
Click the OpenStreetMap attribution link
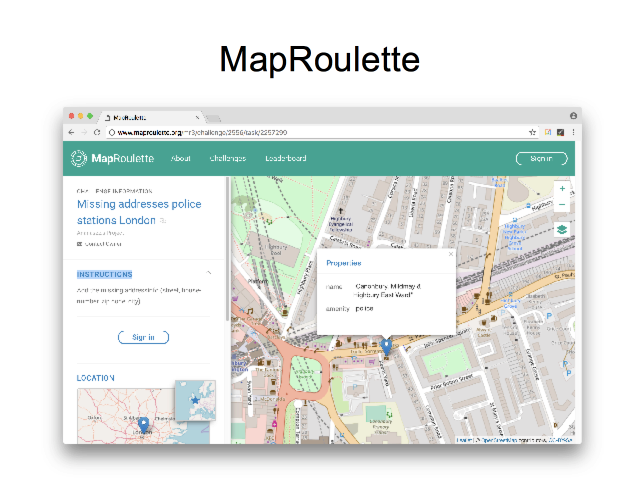pyautogui.click(x=500, y=440)
